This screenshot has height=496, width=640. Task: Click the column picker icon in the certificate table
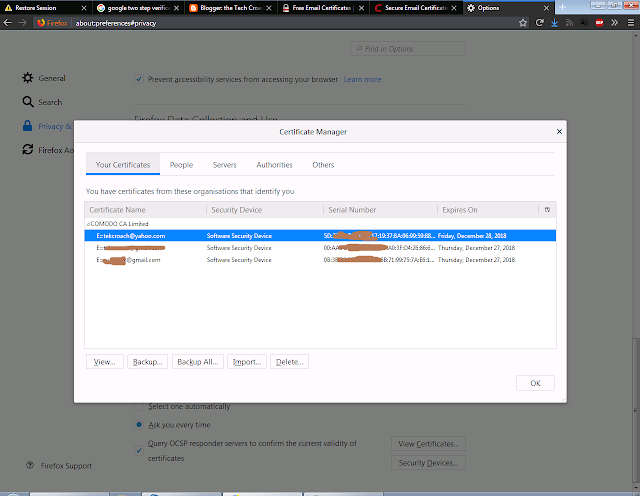(x=547, y=210)
